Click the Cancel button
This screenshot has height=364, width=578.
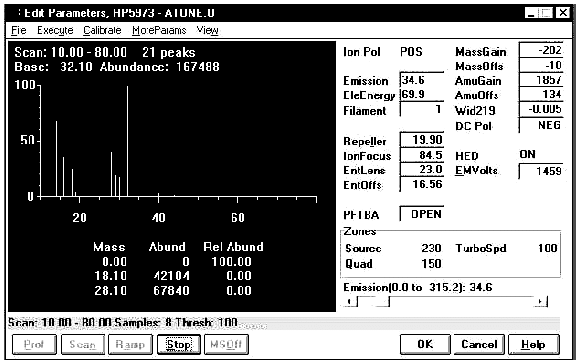pos(479,344)
